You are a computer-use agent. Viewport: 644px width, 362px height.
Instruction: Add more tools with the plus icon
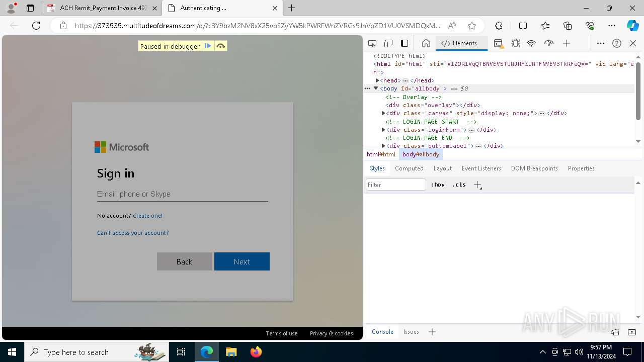567,43
